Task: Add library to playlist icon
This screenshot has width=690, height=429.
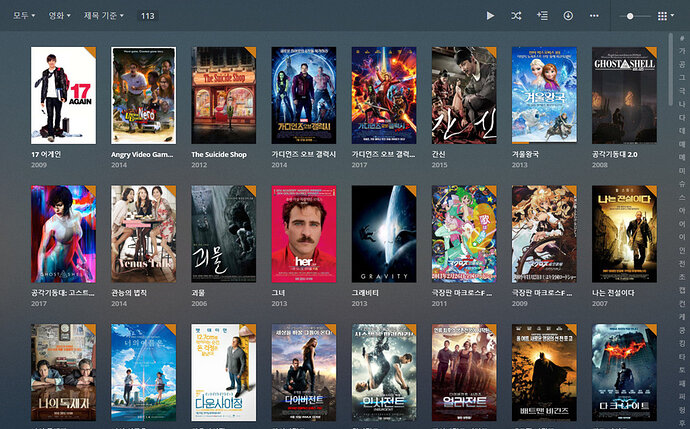Action: (542, 16)
